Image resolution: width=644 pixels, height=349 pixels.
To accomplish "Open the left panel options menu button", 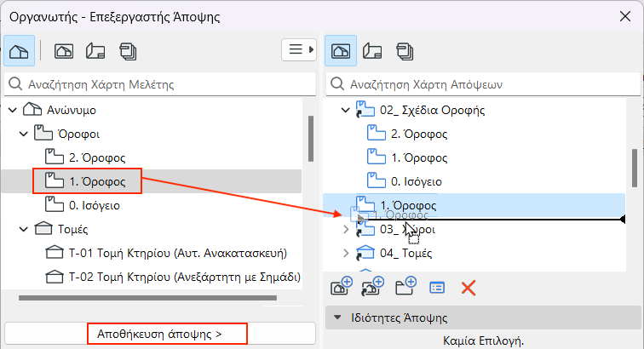I will point(299,49).
